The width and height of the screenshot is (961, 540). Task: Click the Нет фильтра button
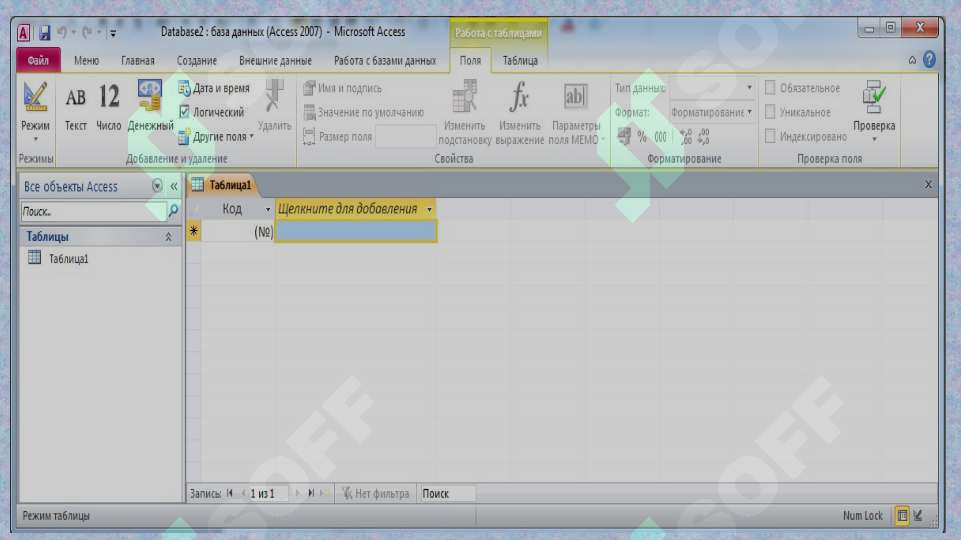375,493
